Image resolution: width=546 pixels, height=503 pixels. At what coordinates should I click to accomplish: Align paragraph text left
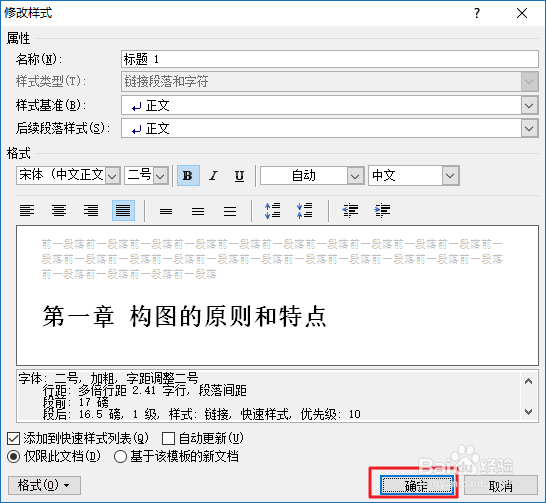27,211
